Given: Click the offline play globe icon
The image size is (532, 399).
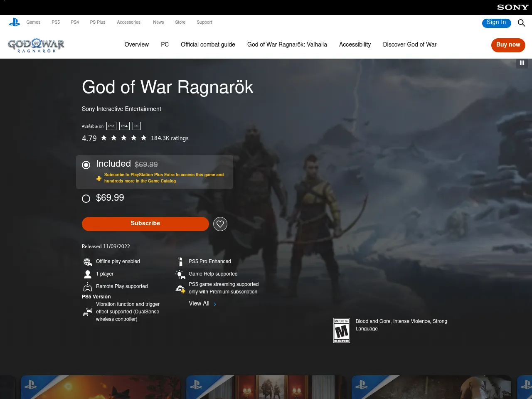Looking at the screenshot, I should [87, 262].
